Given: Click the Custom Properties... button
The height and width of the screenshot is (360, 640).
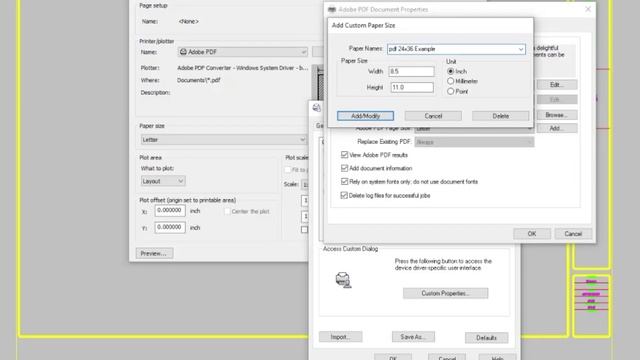Looking at the screenshot, I should coord(445,293).
